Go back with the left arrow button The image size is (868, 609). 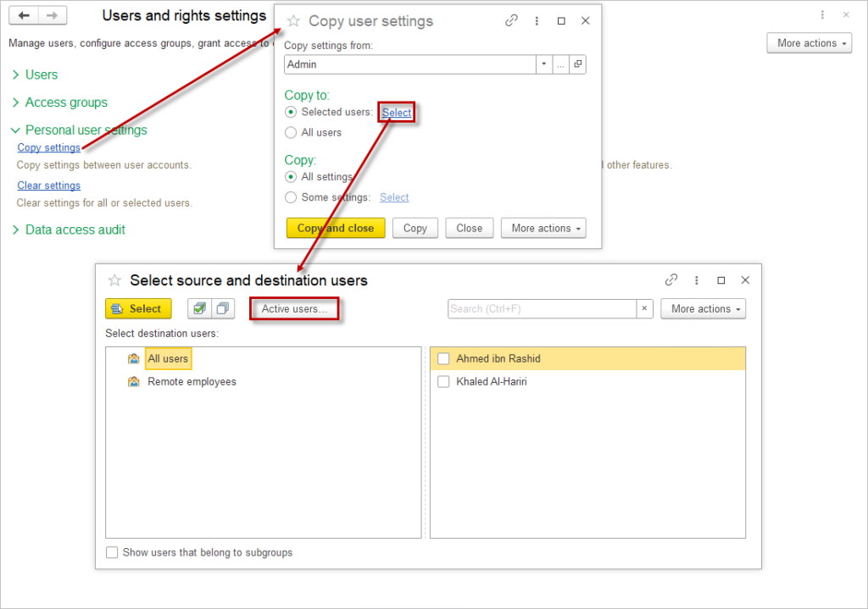coord(24,15)
